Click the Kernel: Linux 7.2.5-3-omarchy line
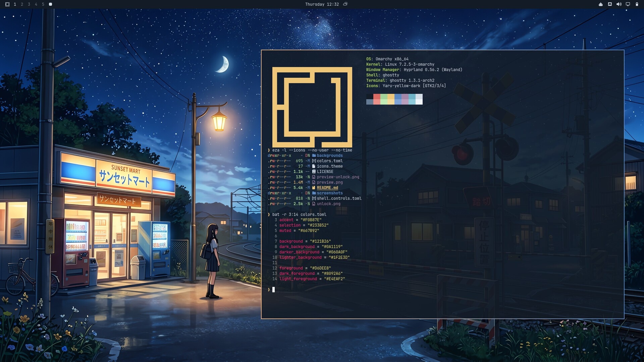The image size is (644, 362). tap(400, 64)
